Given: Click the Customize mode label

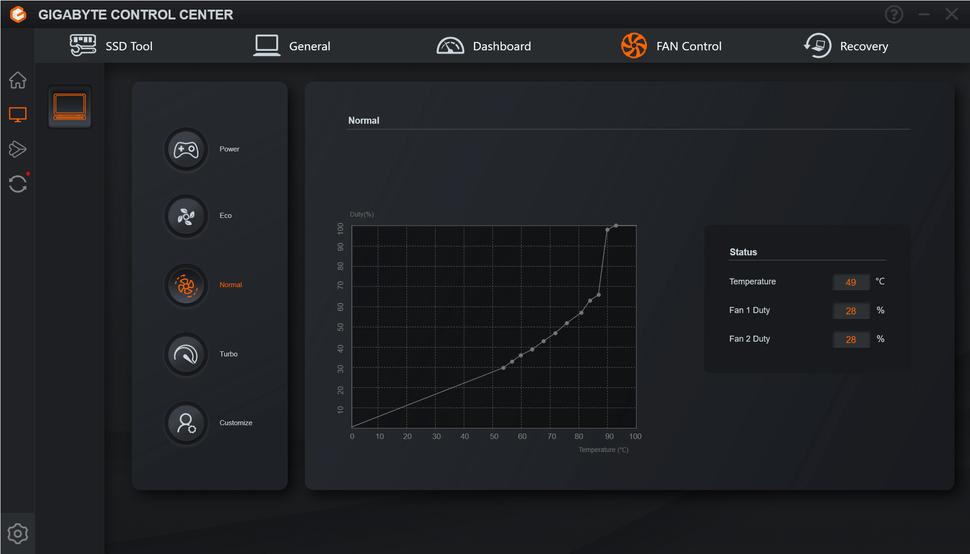Looking at the screenshot, I should 236,423.
